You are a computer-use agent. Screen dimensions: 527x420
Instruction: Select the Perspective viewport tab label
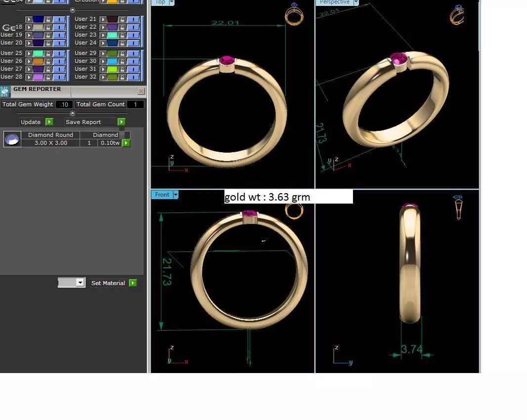334,2
